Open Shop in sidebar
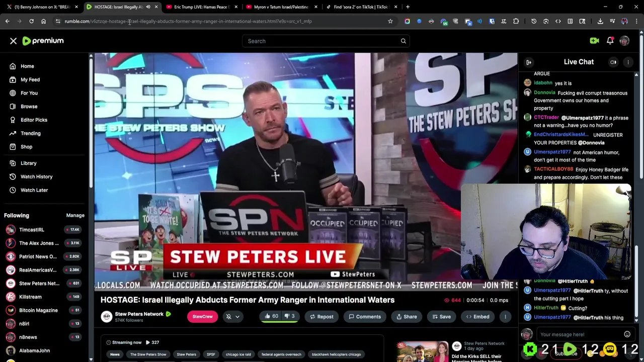 click(x=26, y=147)
